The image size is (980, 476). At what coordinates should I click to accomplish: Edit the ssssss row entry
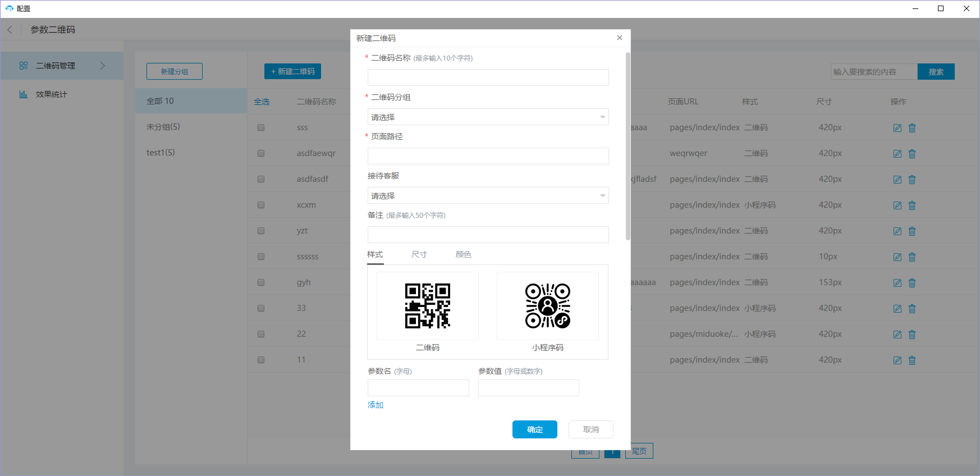(897, 257)
